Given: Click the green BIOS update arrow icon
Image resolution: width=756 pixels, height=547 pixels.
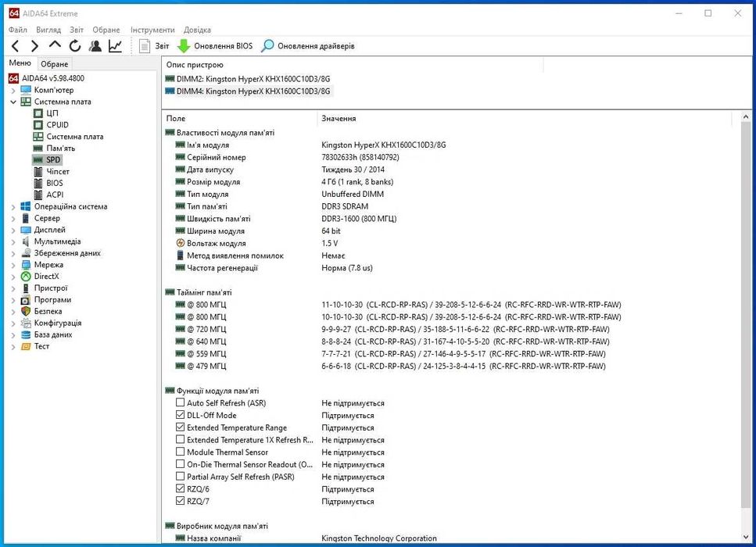Looking at the screenshot, I should point(184,46).
